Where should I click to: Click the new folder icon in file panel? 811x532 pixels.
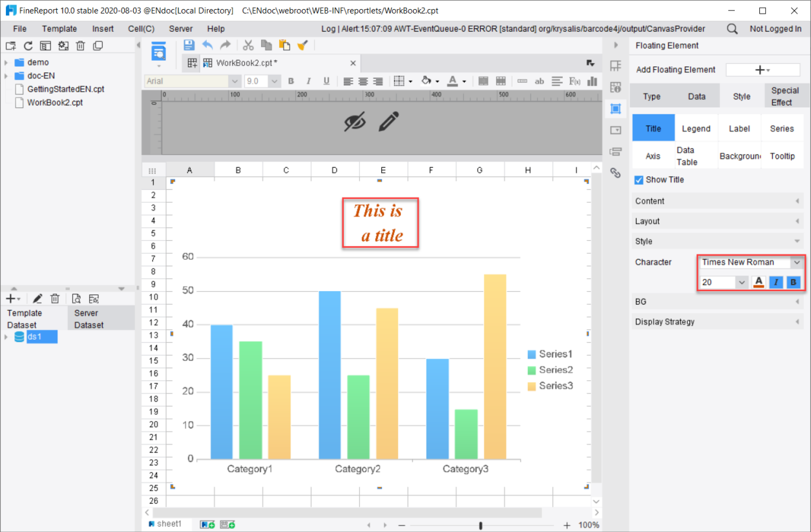click(x=10, y=46)
